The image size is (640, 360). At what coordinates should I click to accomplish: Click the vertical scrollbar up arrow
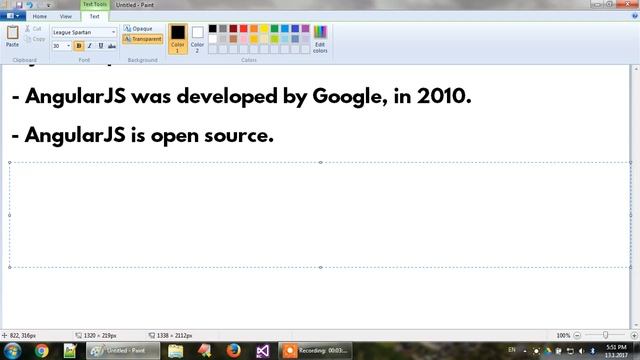(x=636, y=69)
